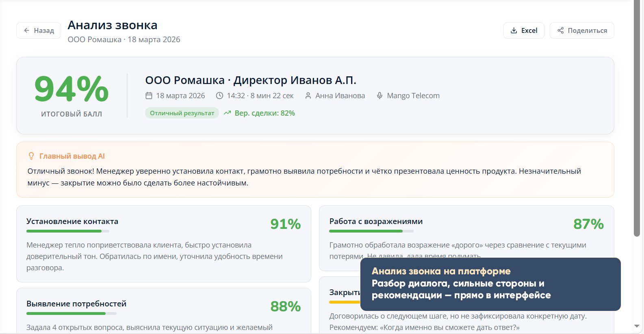Click the left arrow icon in Назад
This screenshot has width=644, height=334.
pos(27,30)
